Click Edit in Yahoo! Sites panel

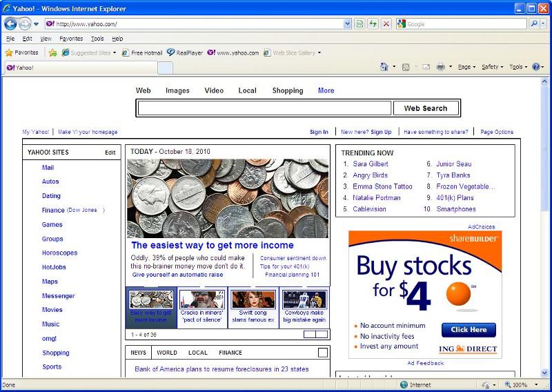tap(110, 153)
